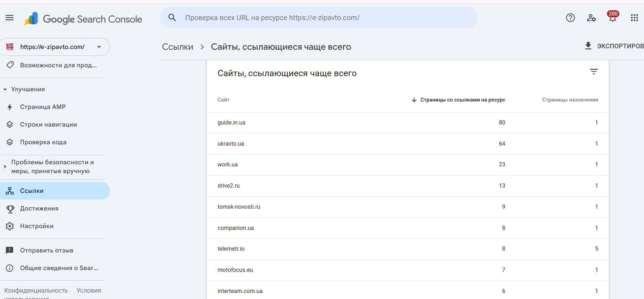Open the Конфиденциальность link
Image resolution: width=644 pixels, height=299 pixels.
click(36, 291)
